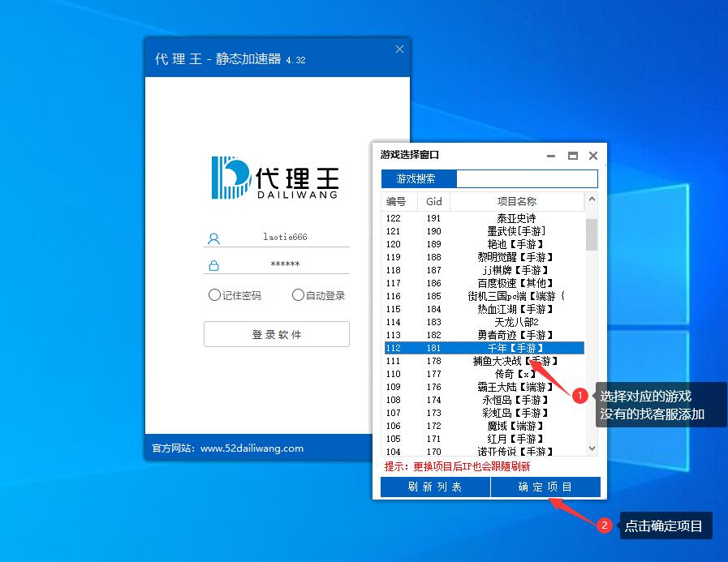Select the 天龙八部2 row

point(485,322)
